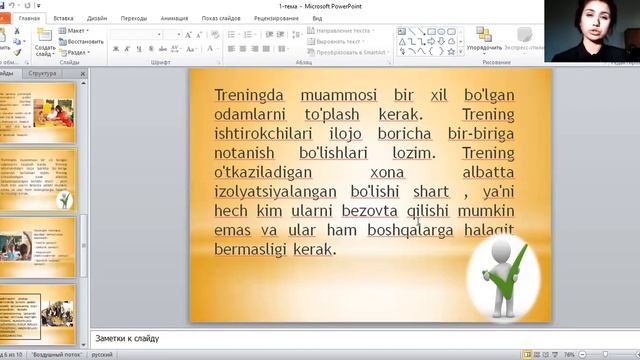Screen dimensions: 640x360
Task: Go to the Рецензирование tab
Action: (276, 18)
